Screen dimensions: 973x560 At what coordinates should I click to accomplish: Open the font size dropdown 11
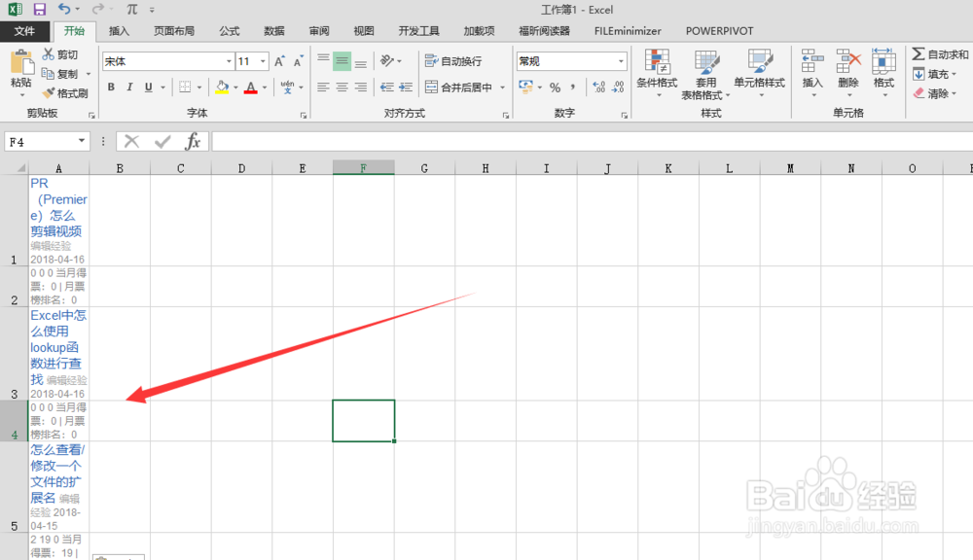263,61
